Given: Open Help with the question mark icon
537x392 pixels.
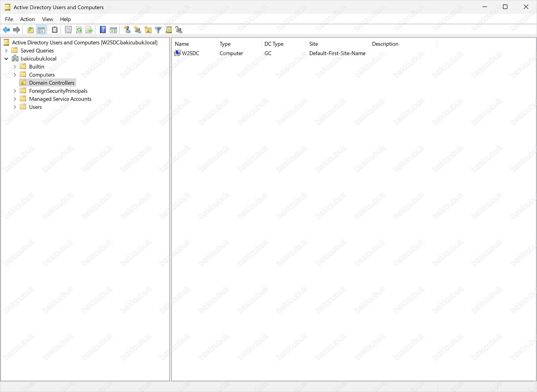Looking at the screenshot, I should pos(103,30).
